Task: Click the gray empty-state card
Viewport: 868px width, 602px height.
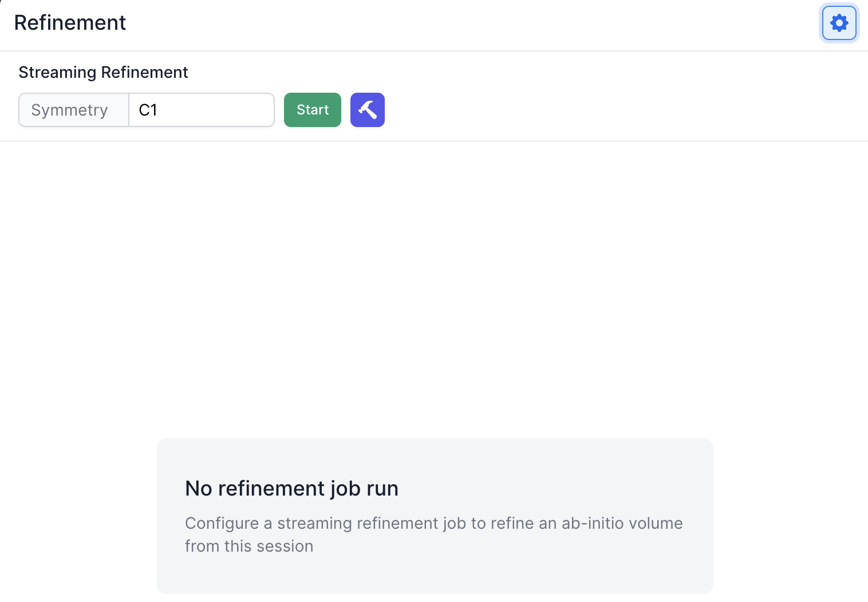Action: tap(435, 516)
